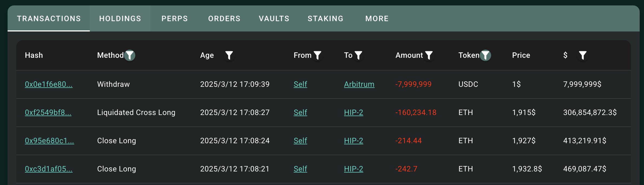Click the From column filter icon
The width and height of the screenshot is (644, 185).
point(317,55)
